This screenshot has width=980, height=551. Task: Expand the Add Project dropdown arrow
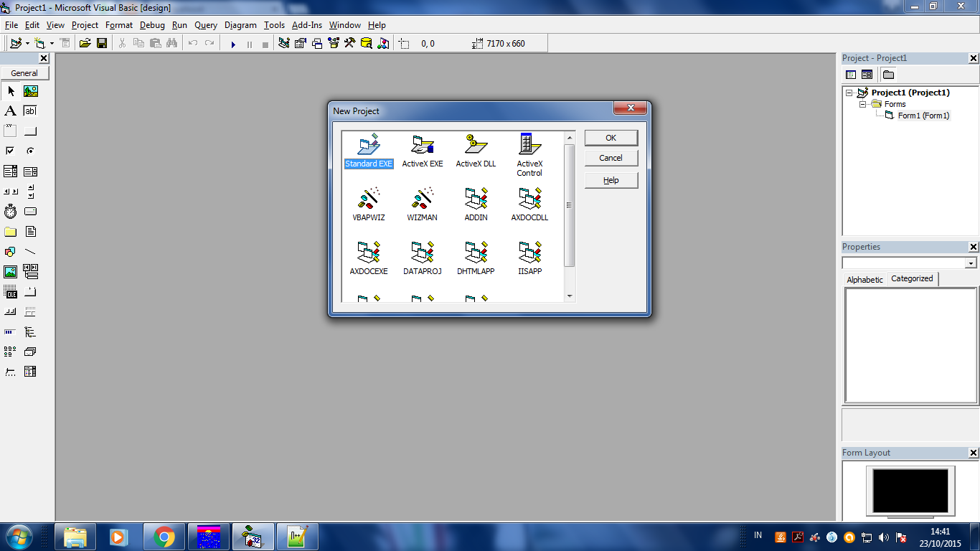[x=28, y=43]
